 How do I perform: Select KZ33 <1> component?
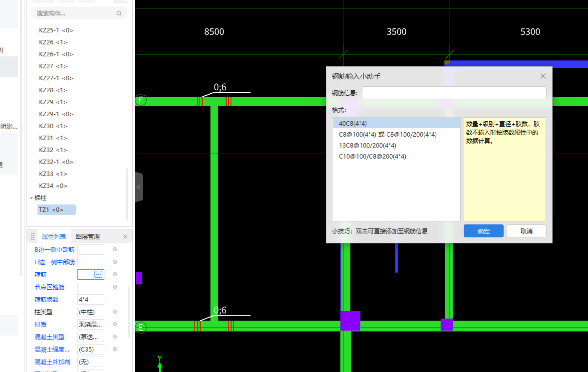53,174
